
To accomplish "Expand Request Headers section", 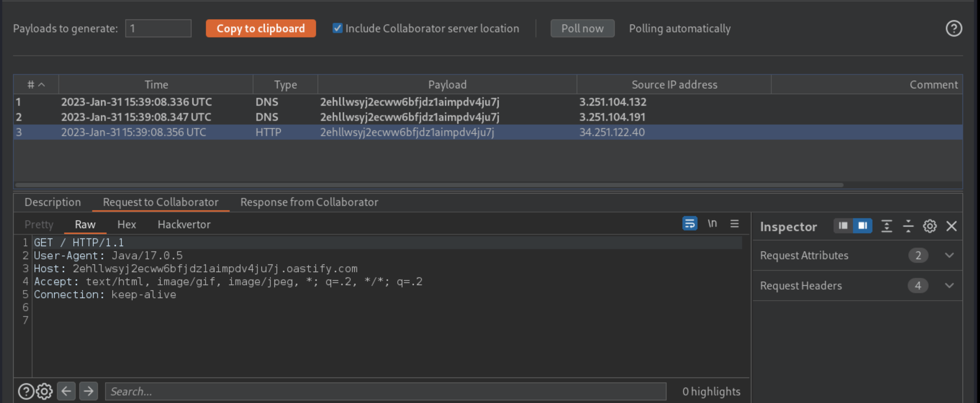I will (949, 285).
